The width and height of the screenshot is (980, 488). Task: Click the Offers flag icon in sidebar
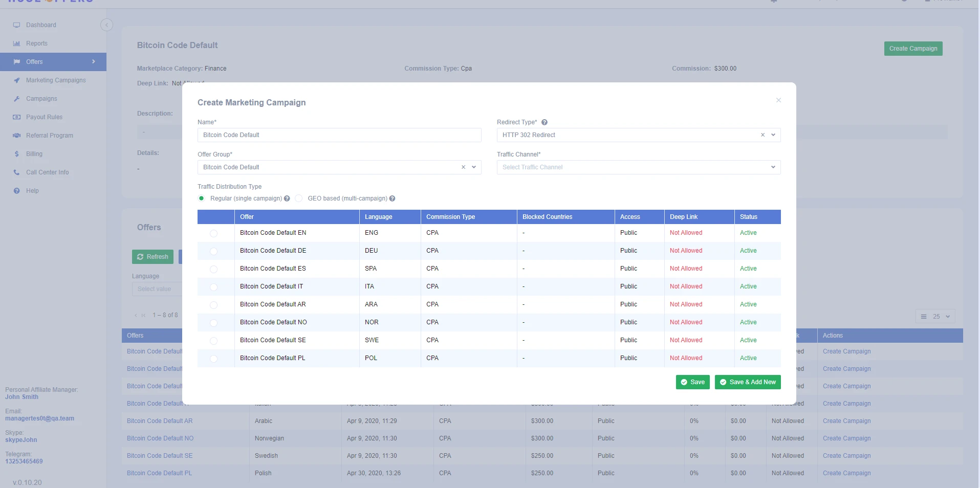pos(17,62)
